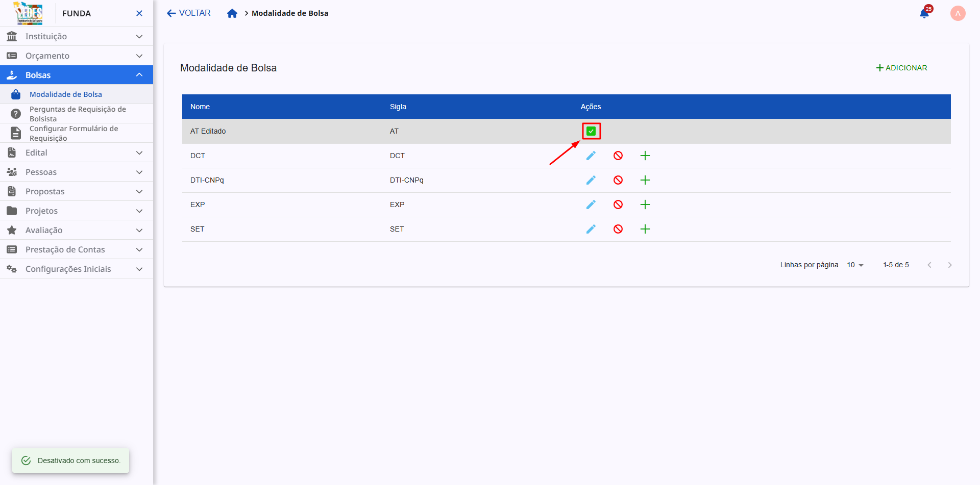The image size is (980, 485).
Task: Open Configurar Formulário de Requisição
Action: (x=73, y=133)
